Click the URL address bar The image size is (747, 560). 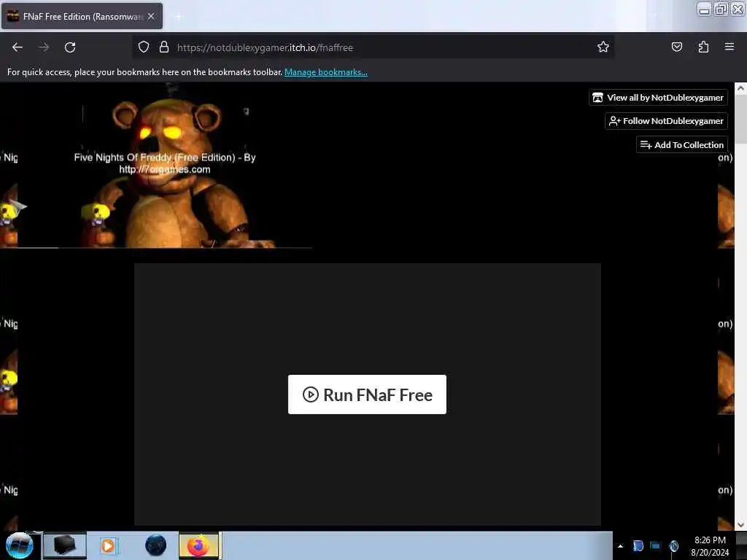click(x=373, y=47)
